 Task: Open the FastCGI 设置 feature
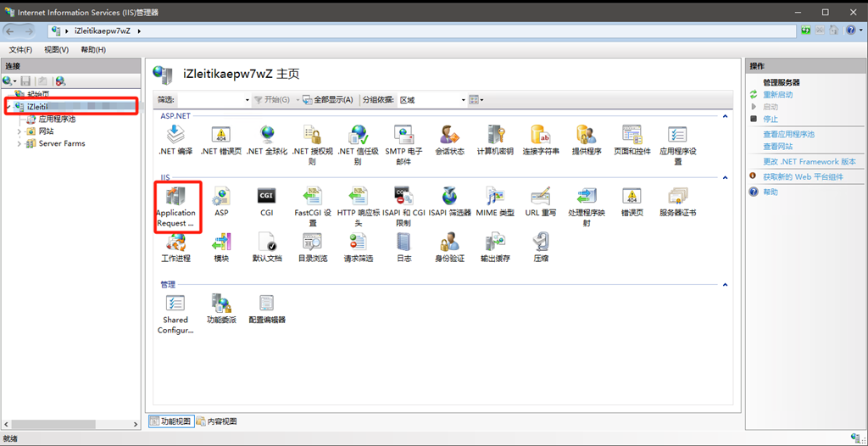click(x=312, y=206)
